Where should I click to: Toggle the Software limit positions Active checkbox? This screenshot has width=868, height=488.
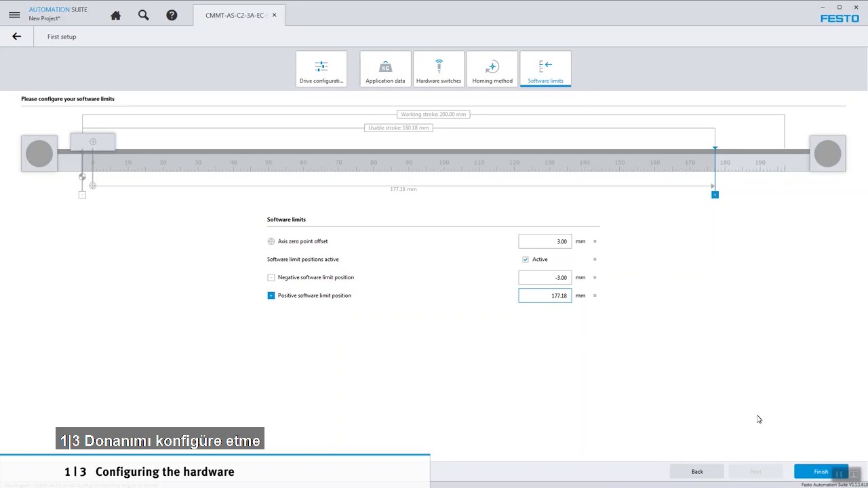pyautogui.click(x=526, y=260)
